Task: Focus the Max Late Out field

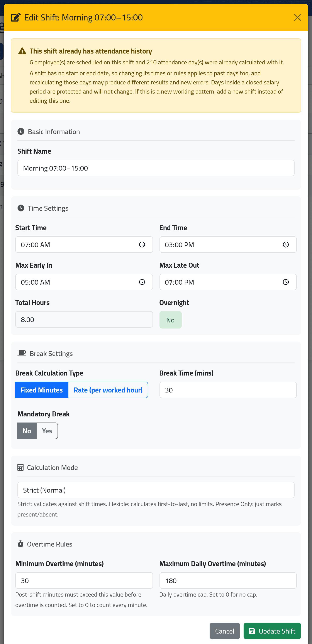Action: pos(228,282)
